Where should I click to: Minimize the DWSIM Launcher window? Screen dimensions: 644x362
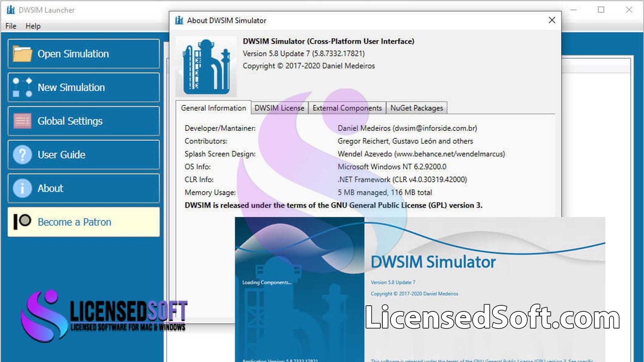[x=574, y=10]
